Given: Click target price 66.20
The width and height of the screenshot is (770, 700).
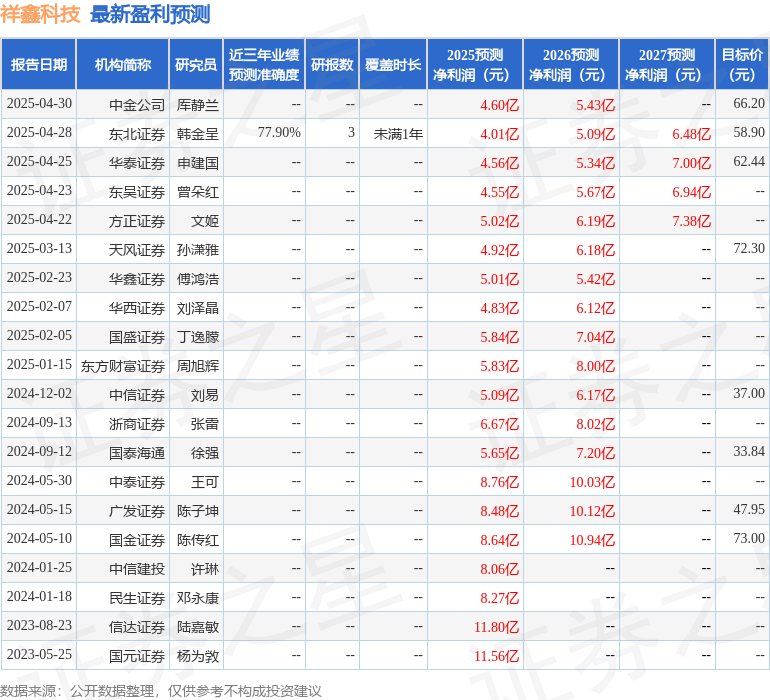Looking at the screenshot, I should pos(749,103).
